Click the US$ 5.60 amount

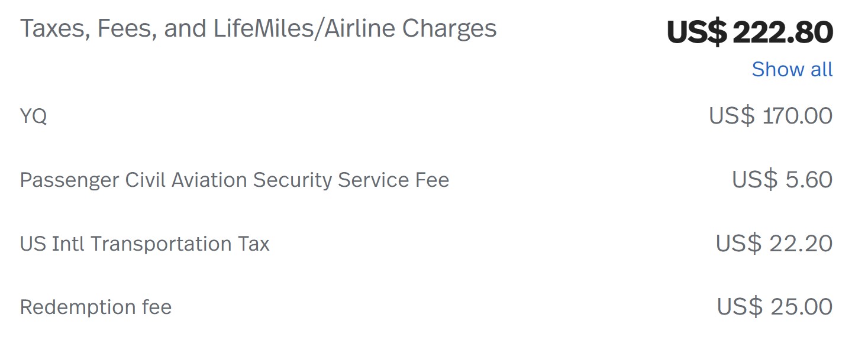(x=782, y=179)
